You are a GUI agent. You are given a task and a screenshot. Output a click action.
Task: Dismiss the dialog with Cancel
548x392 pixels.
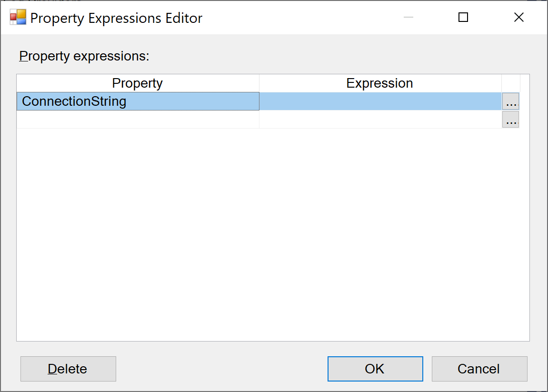[479, 369]
